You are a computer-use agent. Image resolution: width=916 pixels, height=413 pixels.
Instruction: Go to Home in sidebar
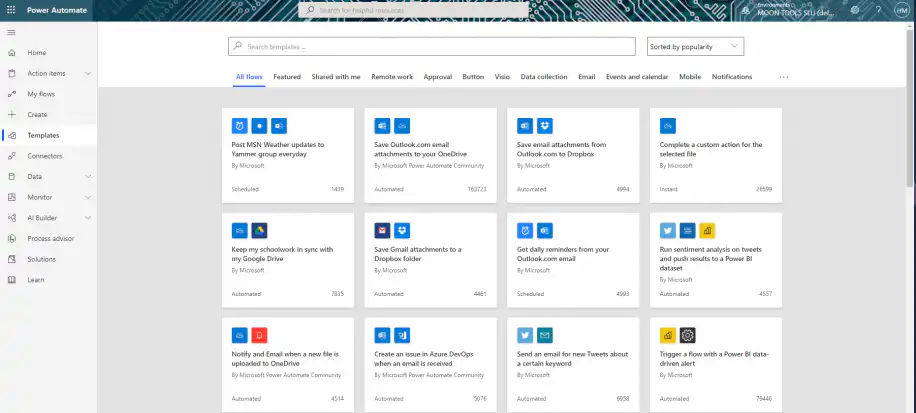pos(36,53)
